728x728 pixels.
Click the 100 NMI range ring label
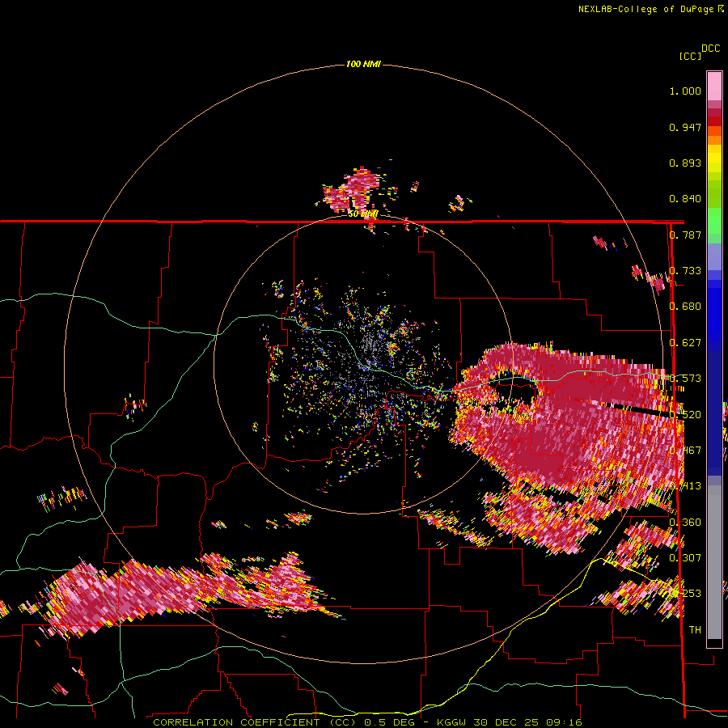click(x=363, y=64)
